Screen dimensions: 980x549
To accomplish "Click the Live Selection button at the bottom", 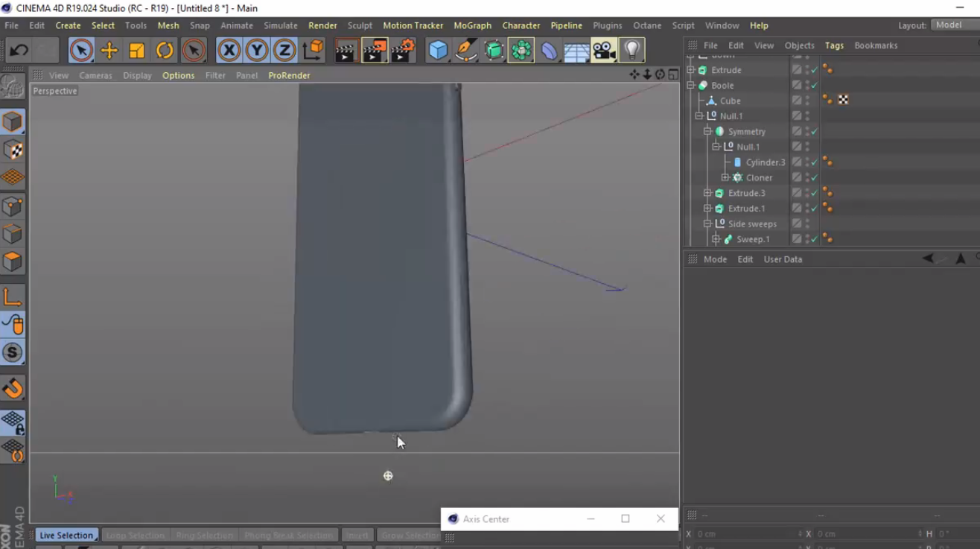I will tap(66, 535).
